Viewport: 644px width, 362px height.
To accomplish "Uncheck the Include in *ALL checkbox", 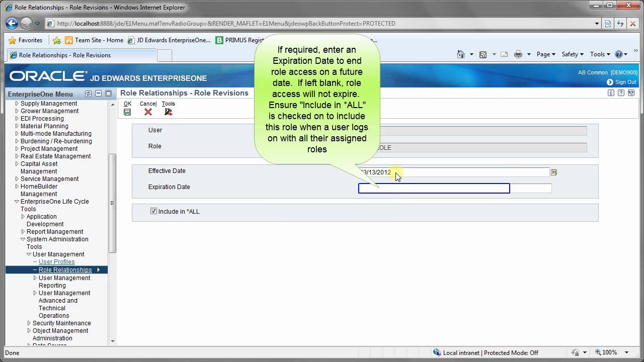I will tap(153, 211).
